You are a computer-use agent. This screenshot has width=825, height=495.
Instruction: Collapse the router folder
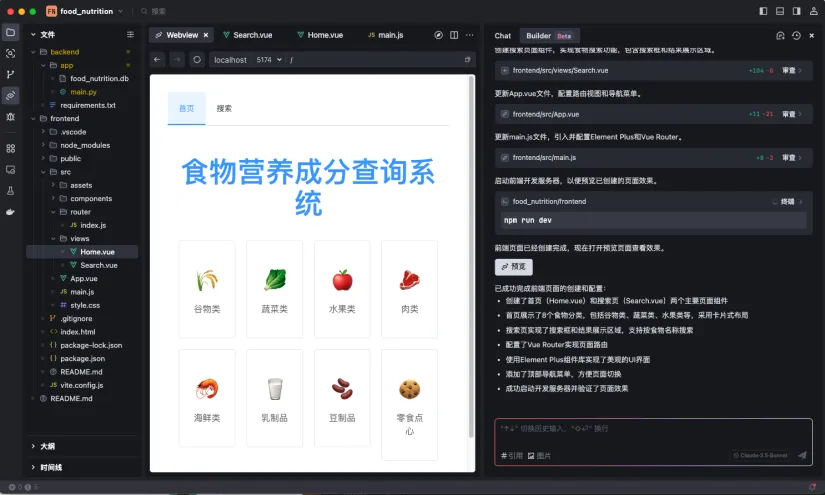[x=53, y=212]
